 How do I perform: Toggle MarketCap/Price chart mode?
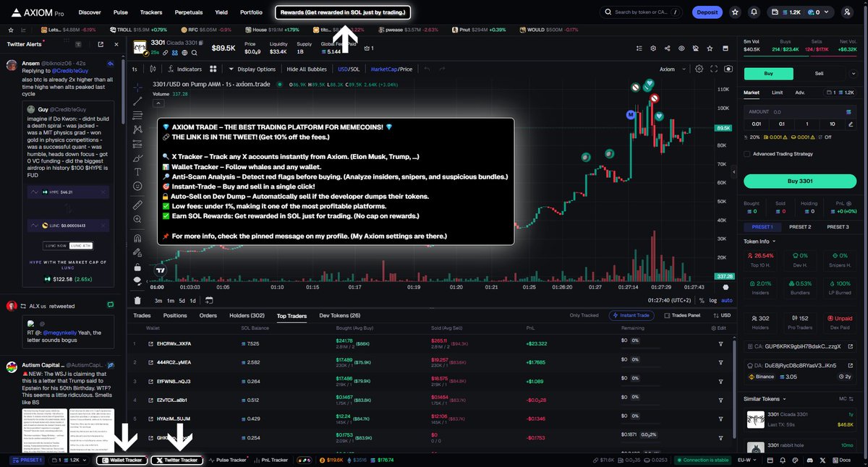click(x=391, y=69)
